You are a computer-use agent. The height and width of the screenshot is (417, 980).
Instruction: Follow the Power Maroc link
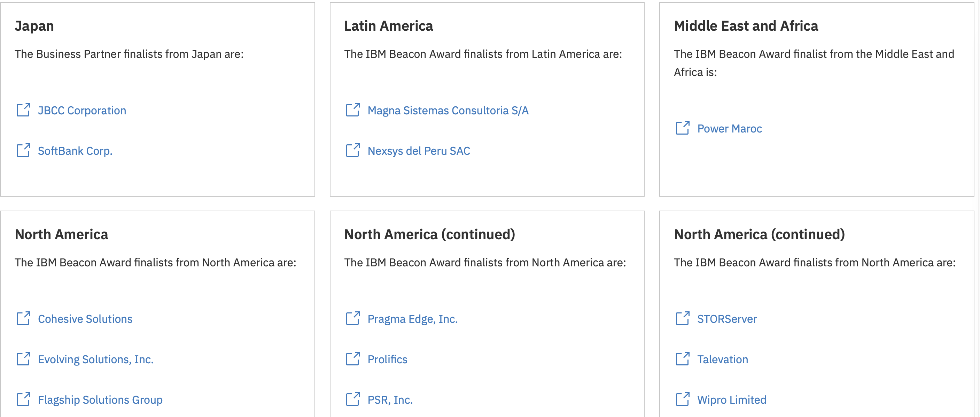tap(729, 129)
